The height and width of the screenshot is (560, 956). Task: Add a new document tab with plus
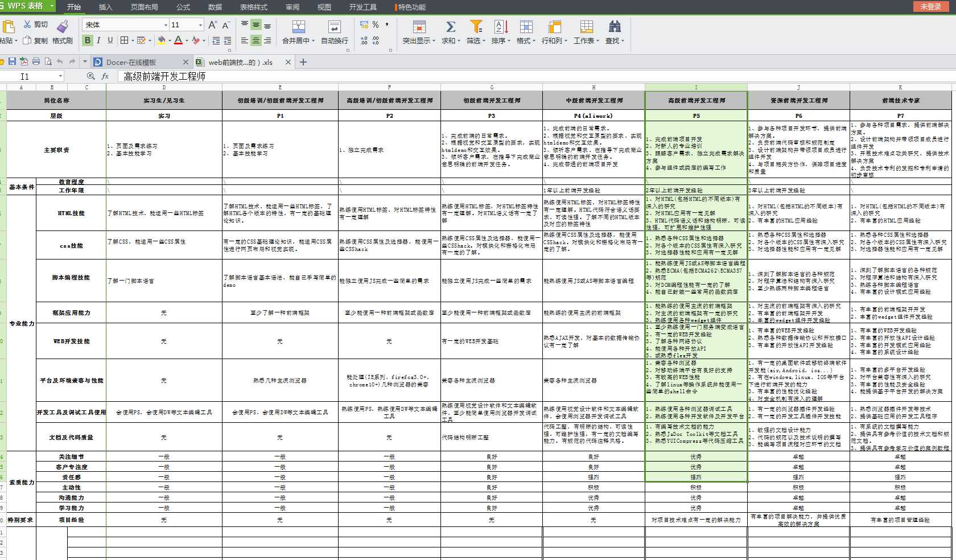point(303,62)
